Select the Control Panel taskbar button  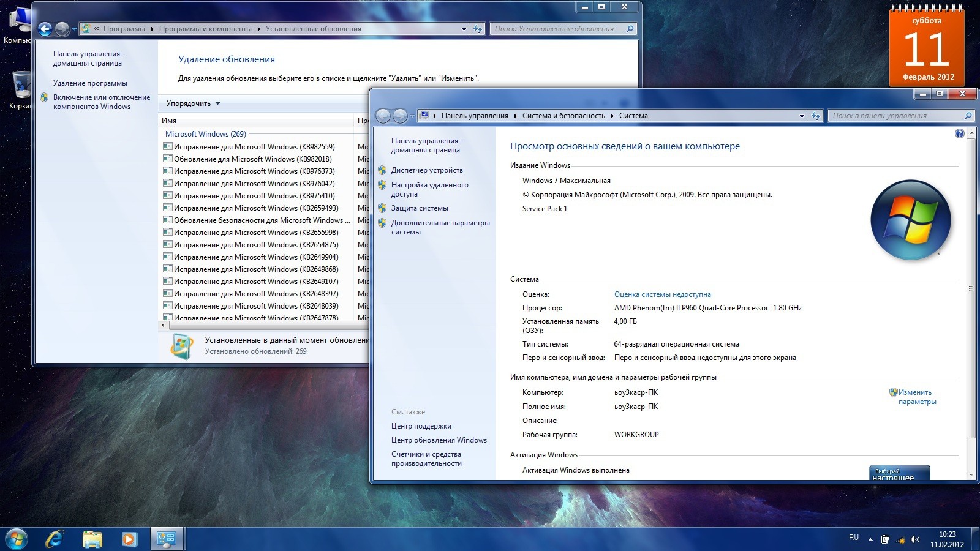(167, 539)
